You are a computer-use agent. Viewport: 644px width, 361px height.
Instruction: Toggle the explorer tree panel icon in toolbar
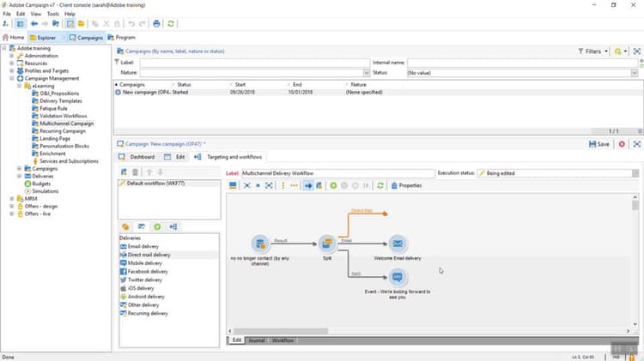tap(20, 24)
